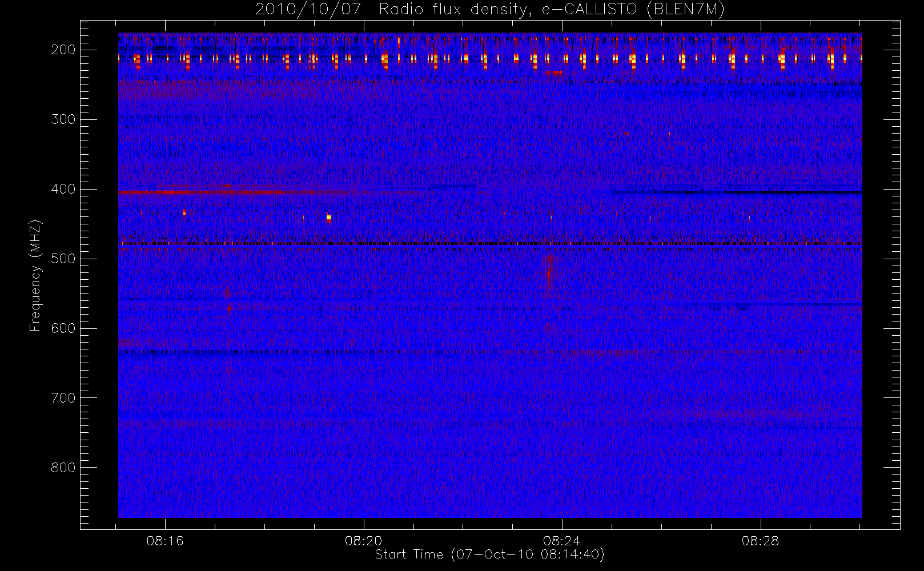The height and width of the screenshot is (571, 924).
Task: Click the 800 frequency tick label
Action: coord(63,468)
